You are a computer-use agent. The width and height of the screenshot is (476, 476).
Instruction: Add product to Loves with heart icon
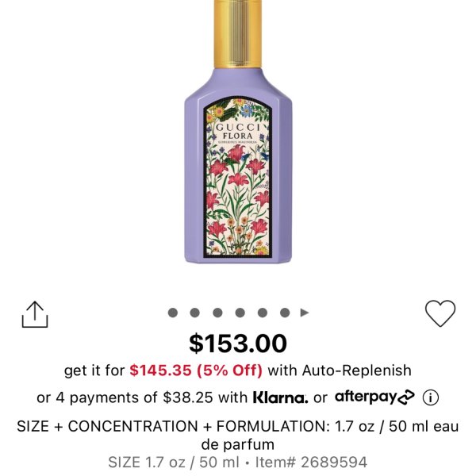(440, 313)
